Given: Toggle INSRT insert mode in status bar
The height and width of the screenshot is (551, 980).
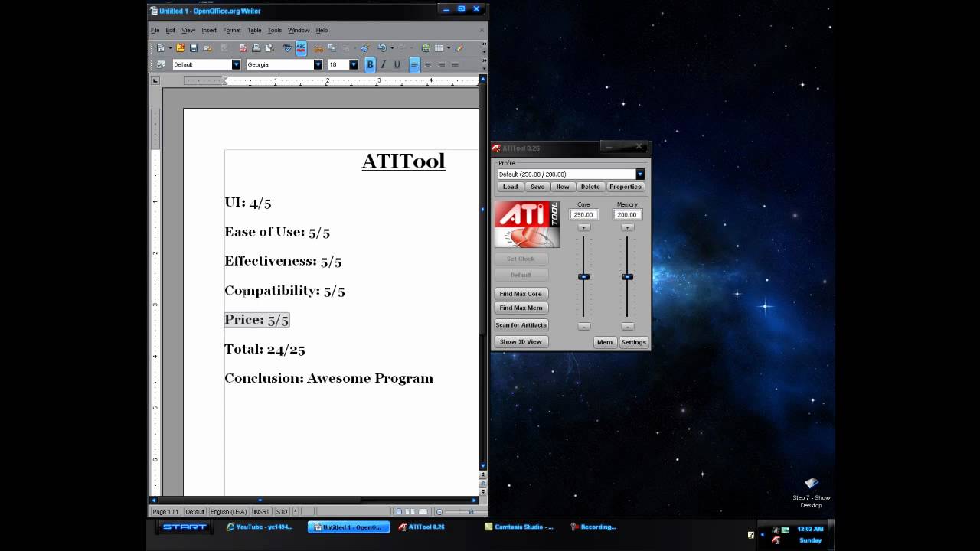Looking at the screenshot, I should 261,511.
